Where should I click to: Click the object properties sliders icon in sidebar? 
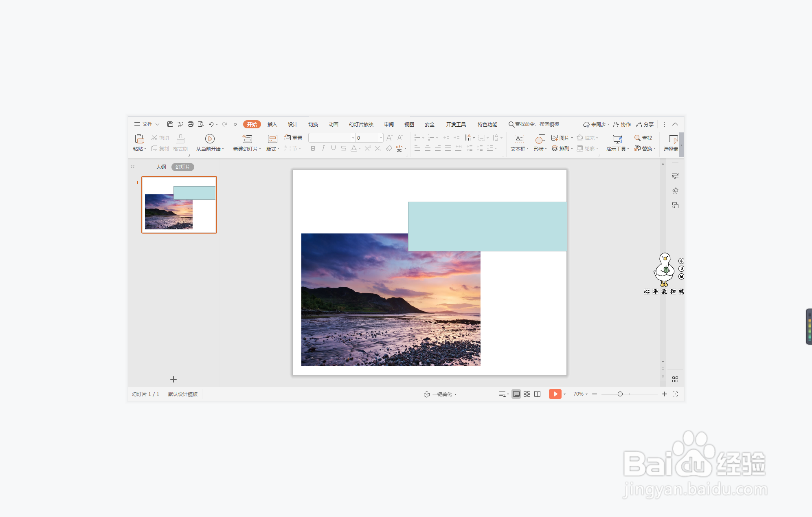pyautogui.click(x=675, y=176)
